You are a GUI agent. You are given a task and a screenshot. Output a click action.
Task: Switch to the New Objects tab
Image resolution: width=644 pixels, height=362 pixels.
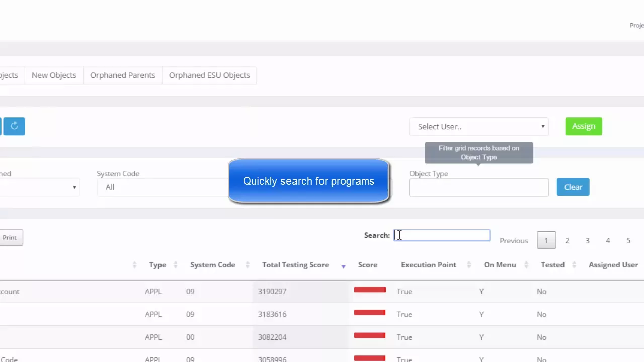54,75
